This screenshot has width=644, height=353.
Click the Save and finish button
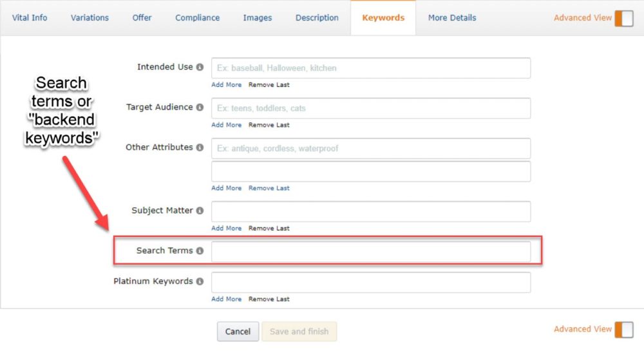pos(299,332)
